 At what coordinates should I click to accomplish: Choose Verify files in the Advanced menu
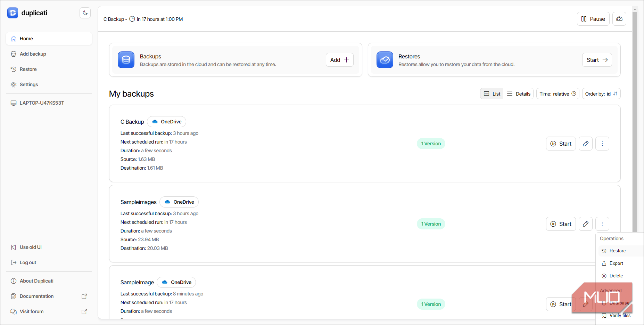620,316
